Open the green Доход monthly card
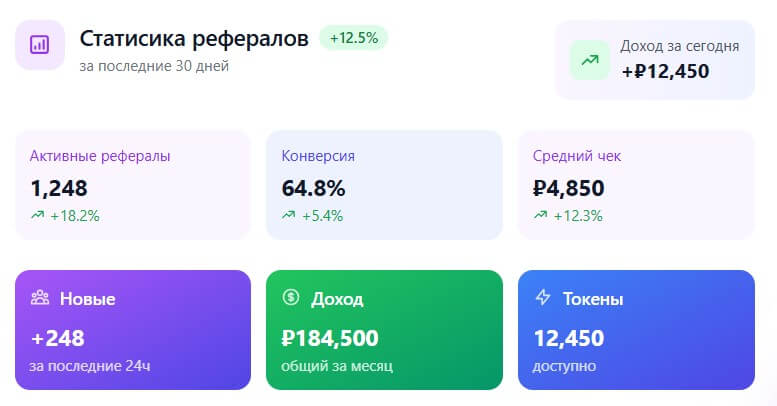The width and height of the screenshot is (777, 406). click(x=383, y=329)
